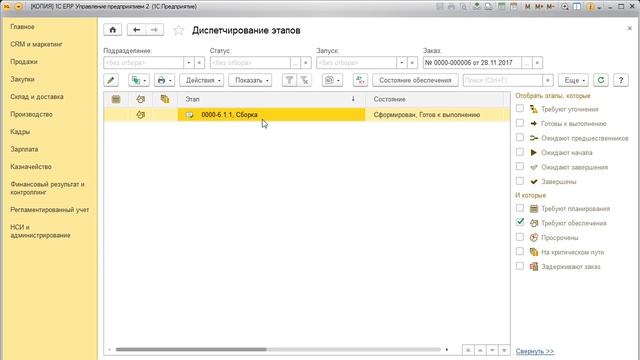The image size is (640, 360).
Task: Click the M memory icon in title bar
Action: [x=528, y=7]
